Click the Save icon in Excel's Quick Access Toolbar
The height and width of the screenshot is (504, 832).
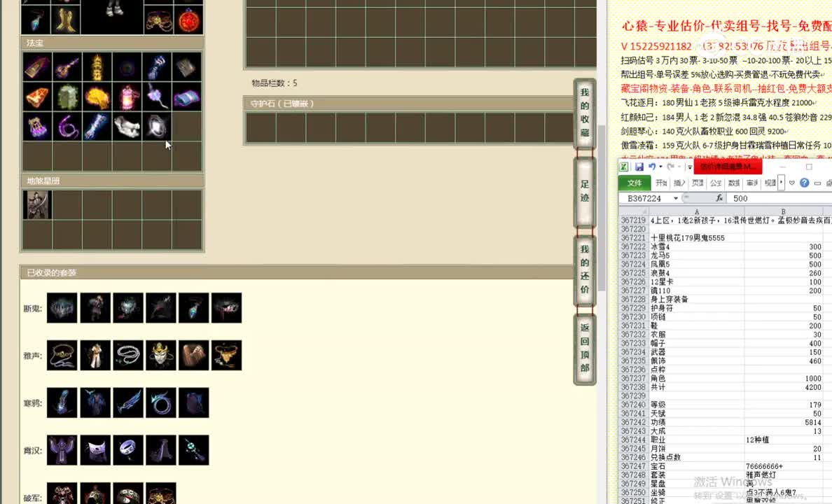[x=639, y=167]
